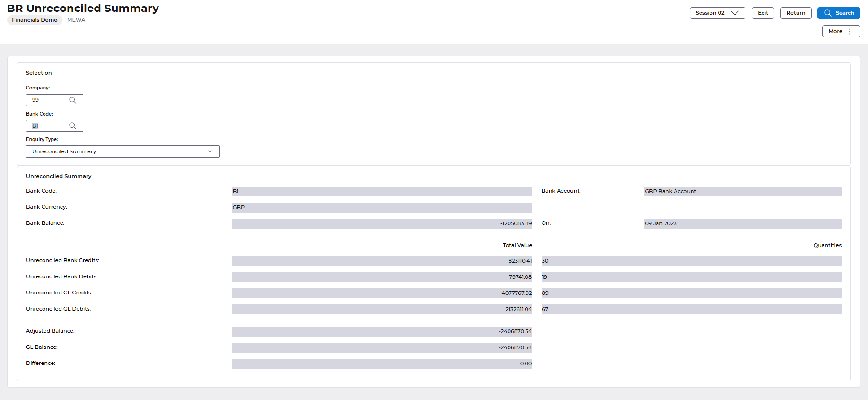Click the MEWA label in header
Screen dimensions: 868x400
click(76, 20)
